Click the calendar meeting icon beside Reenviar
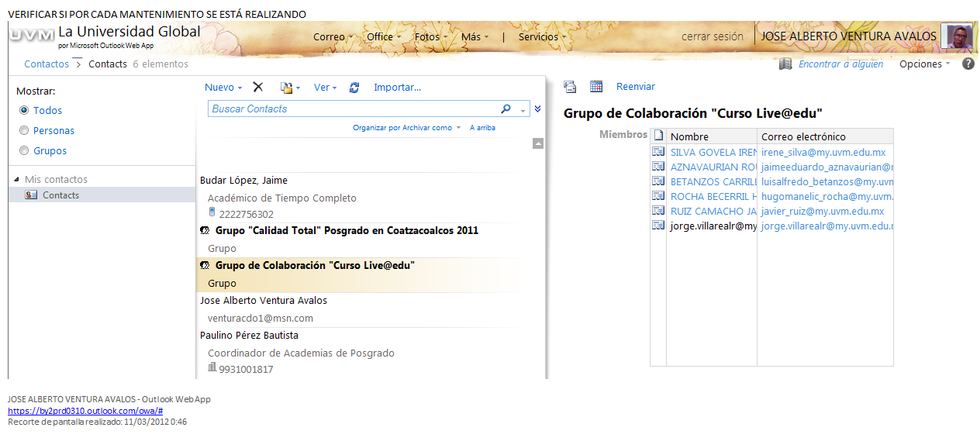This screenshot has height=448, width=980. pos(596,87)
